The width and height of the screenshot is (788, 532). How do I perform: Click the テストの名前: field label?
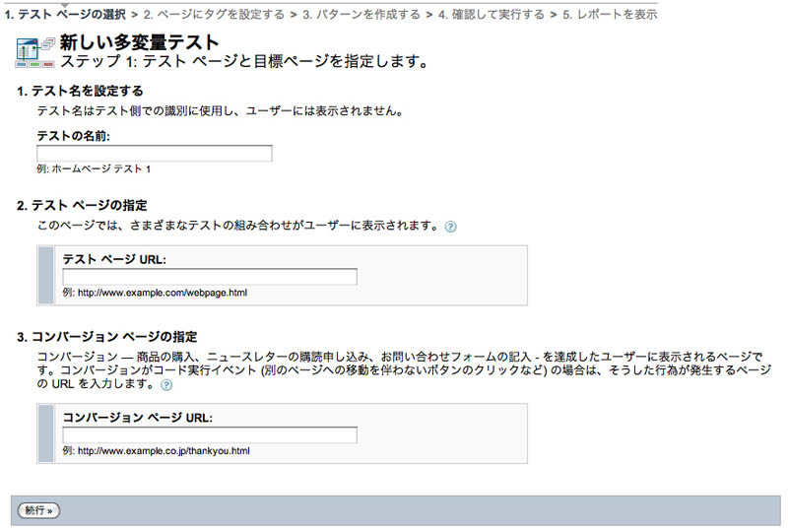73,136
